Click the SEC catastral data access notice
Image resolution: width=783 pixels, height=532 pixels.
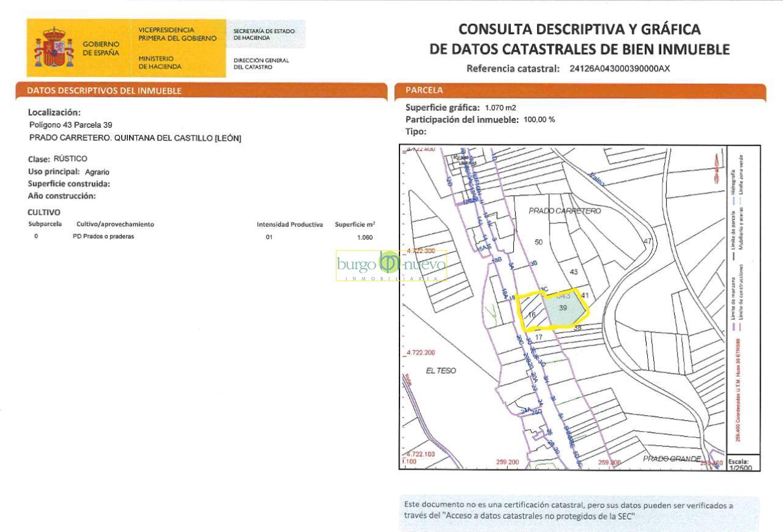[569, 511]
